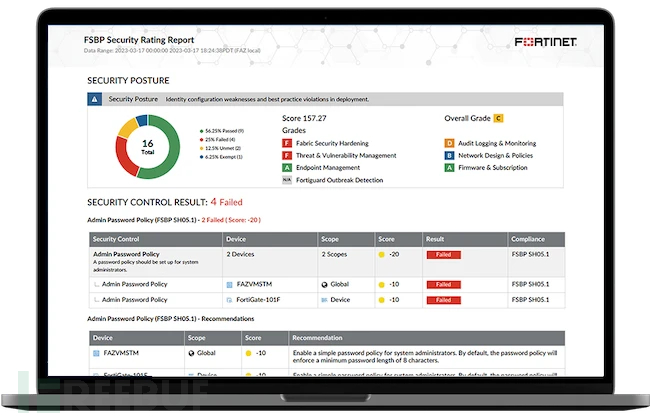Click the Failed badge in the 2 Devices row
650x420 pixels.
(443, 256)
